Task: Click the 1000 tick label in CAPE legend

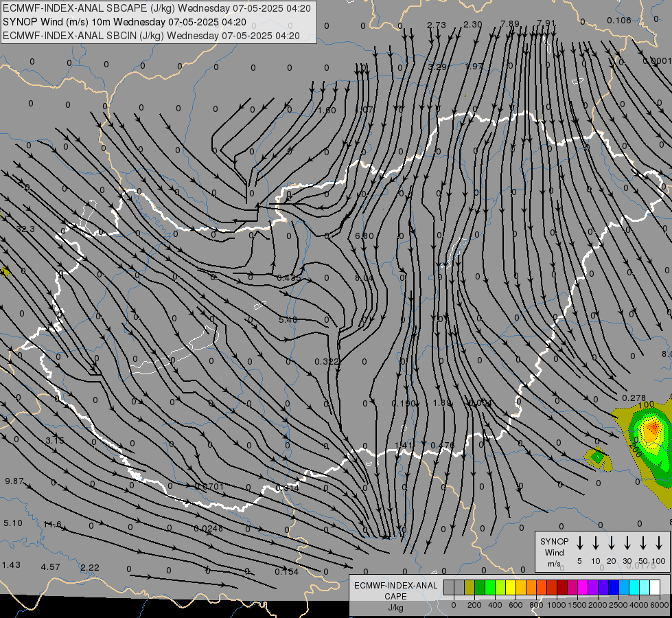Action: (x=556, y=605)
